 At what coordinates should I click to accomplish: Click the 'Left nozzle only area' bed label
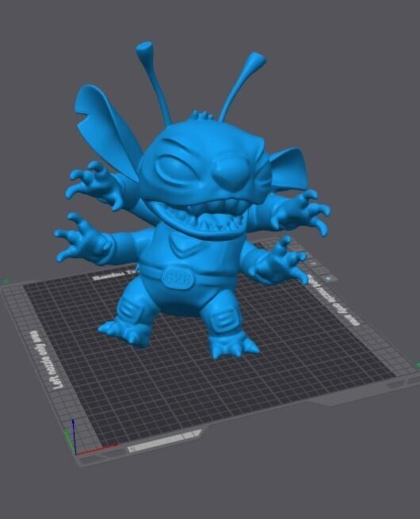(46, 360)
